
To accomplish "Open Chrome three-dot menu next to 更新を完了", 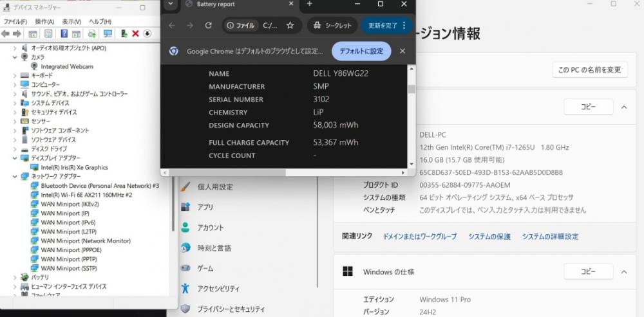I will 404,26.
